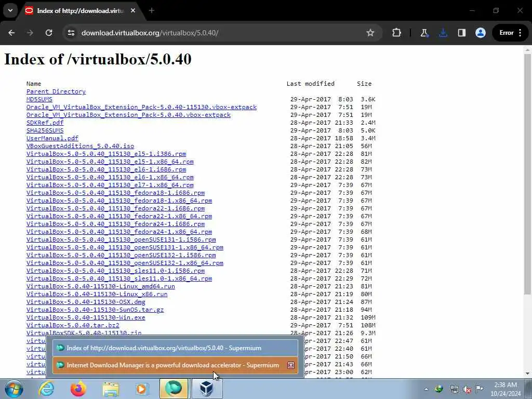Download VirtualBox-5.0.40-115130-Win.exe
This screenshot has width=532, height=399.
point(86,317)
